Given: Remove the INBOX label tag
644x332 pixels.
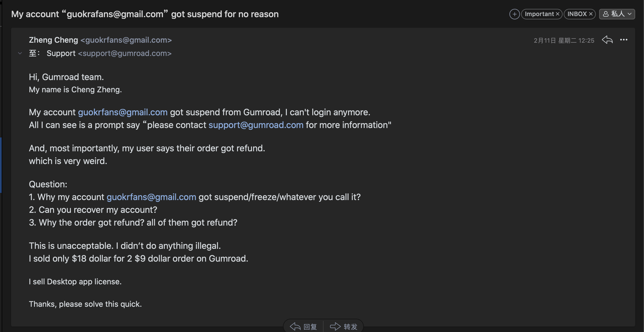Looking at the screenshot, I should pos(591,14).
